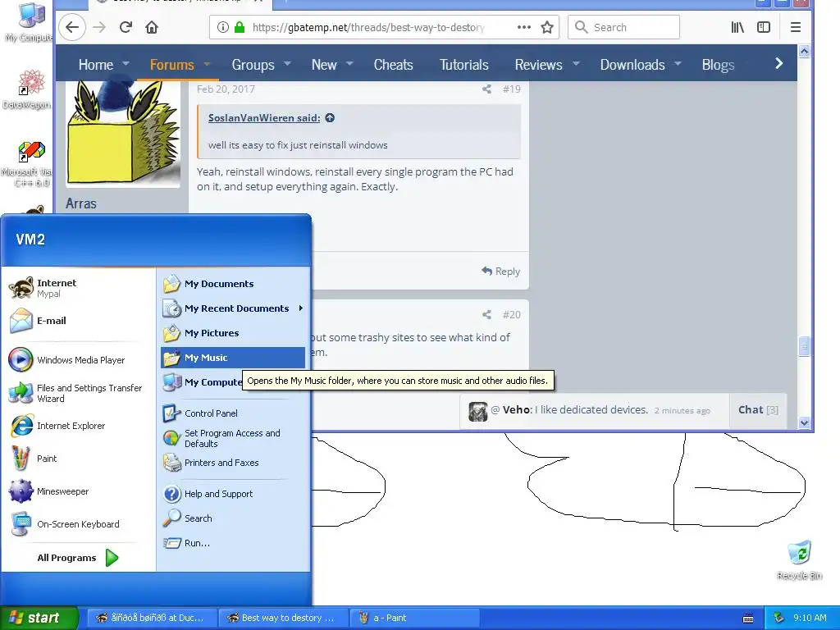Open Control Panel from the Start menu
The width and height of the screenshot is (840, 630).
(x=233, y=413)
